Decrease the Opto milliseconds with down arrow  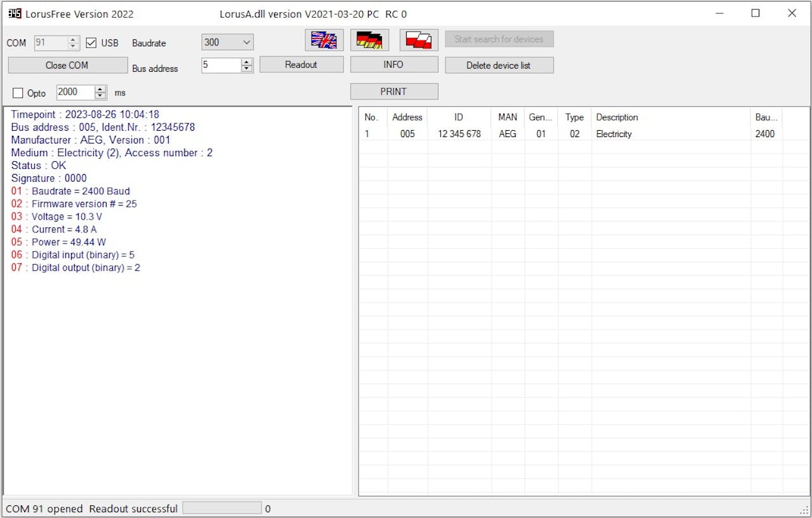coord(100,96)
